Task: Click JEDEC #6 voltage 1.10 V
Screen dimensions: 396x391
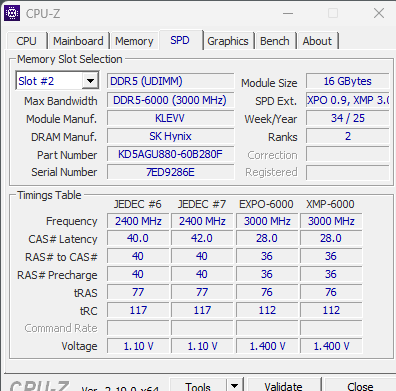Action: pyautogui.click(x=138, y=346)
